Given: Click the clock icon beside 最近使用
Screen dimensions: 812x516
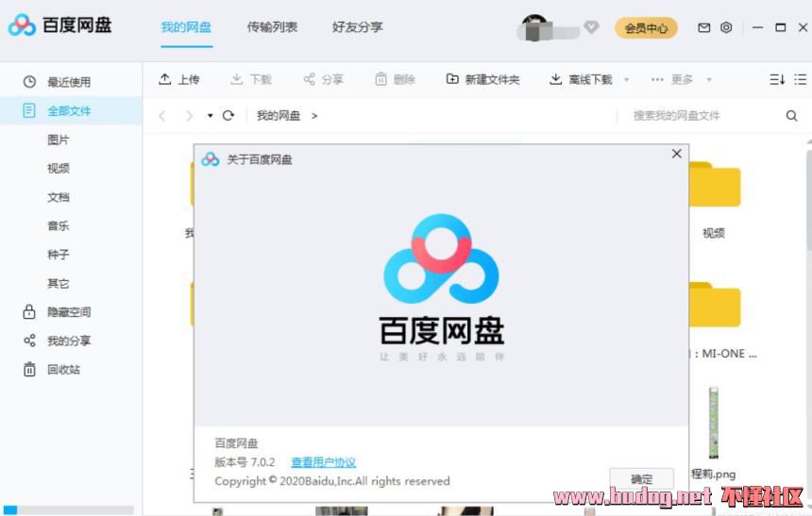Looking at the screenshot, I should (x=29, y=82).
